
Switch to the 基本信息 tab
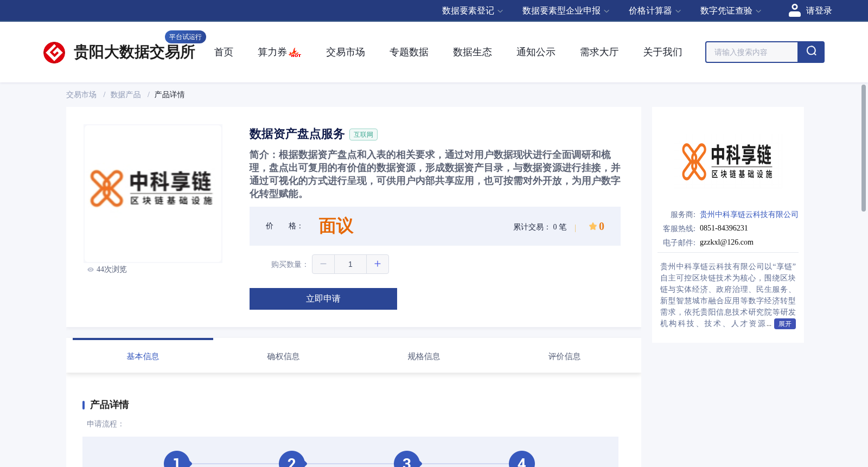pos(143,356)
